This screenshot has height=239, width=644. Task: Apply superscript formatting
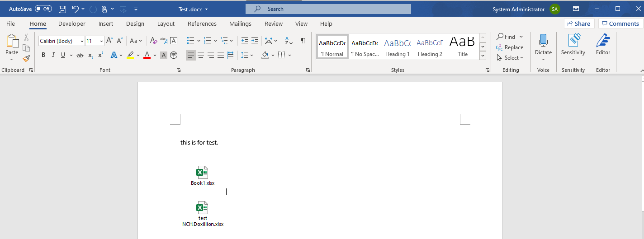(x=100, y=55)
